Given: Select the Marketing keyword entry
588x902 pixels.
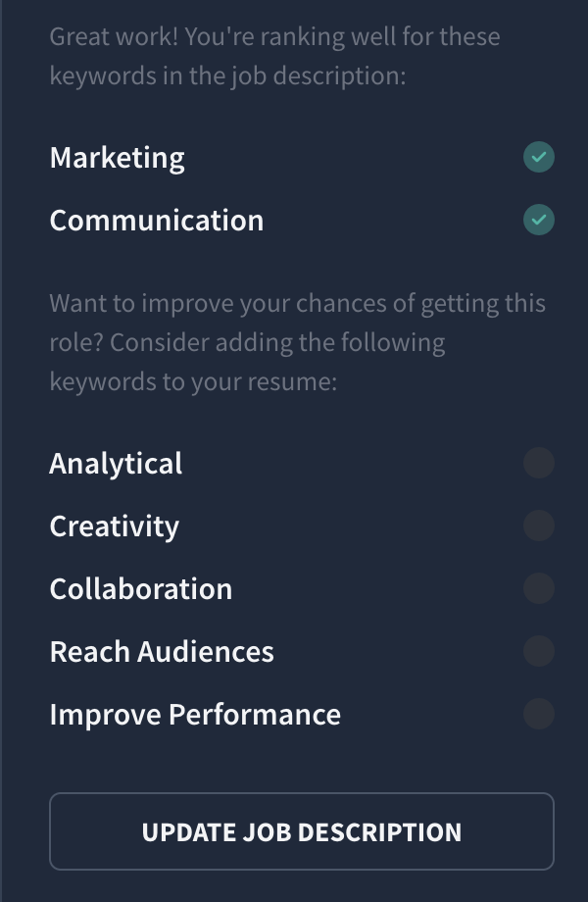Looking at the screenshot, I should (117, 157).
